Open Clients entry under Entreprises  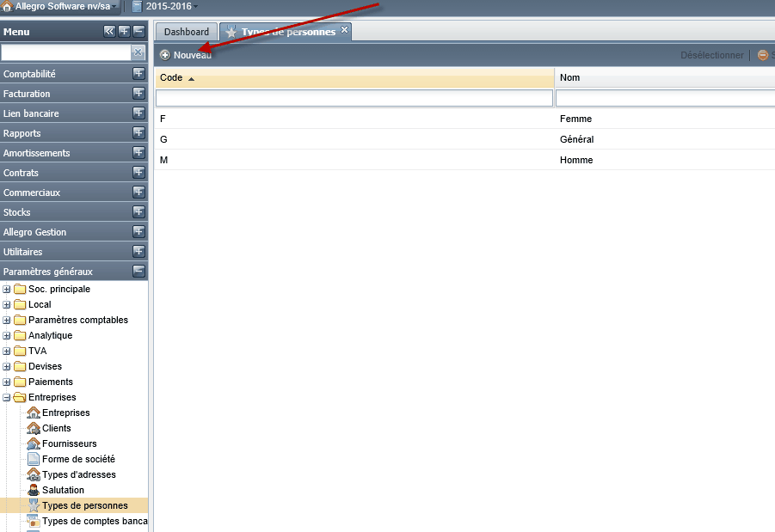point(57,428)
